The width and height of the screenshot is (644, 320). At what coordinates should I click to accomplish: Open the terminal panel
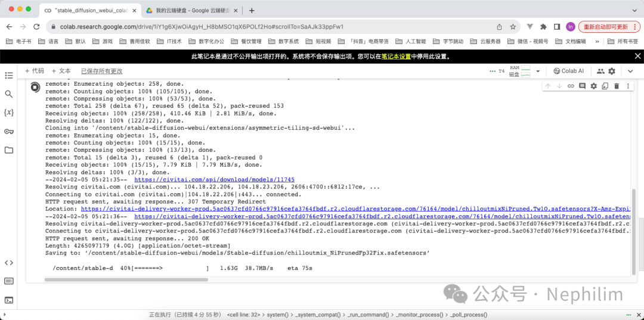[x=8, y=300]
